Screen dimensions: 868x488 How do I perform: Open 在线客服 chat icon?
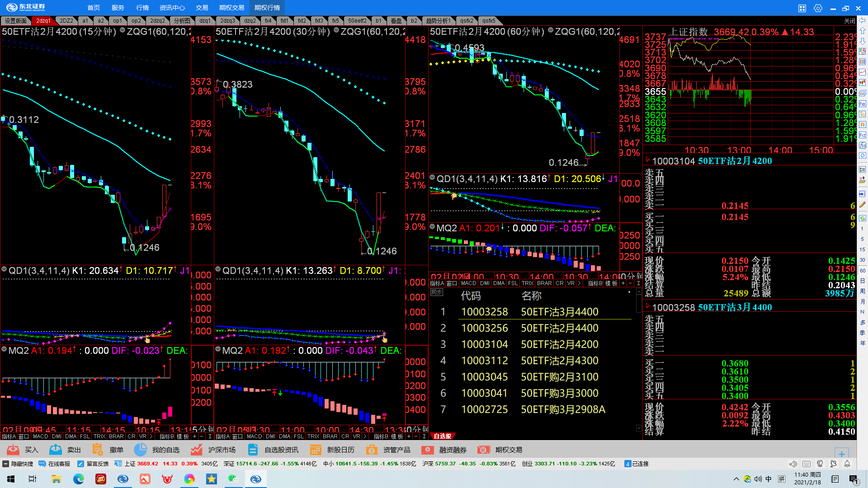42,464
